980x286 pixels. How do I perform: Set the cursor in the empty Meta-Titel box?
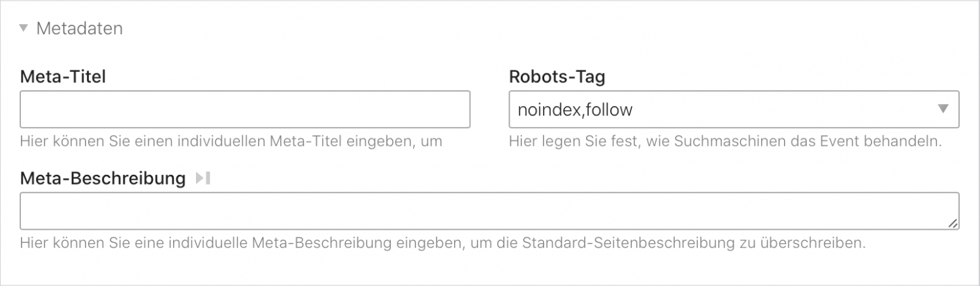click(x=245, y=109)
